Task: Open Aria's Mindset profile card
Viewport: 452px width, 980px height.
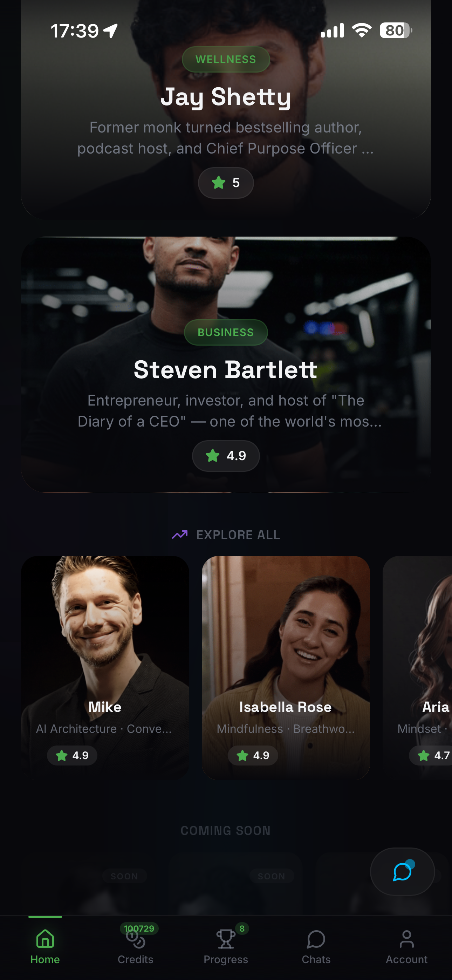Action: pyautogui.click(x=417, y=668)
